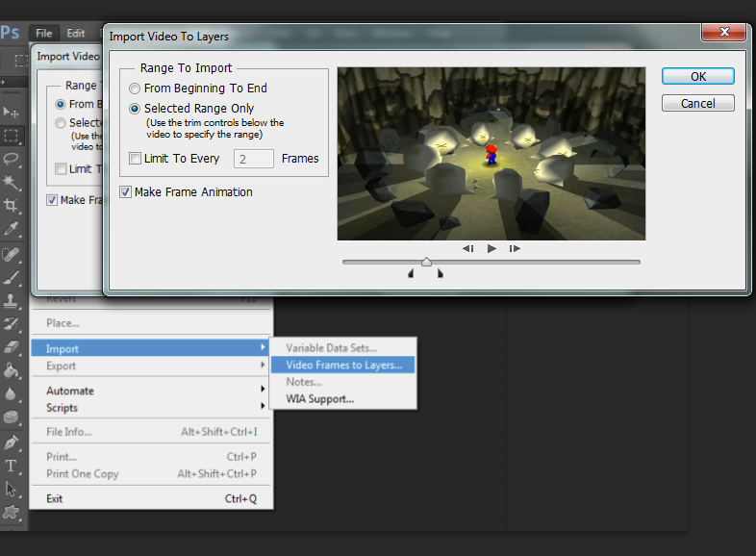
Task: Expand the Automate submenu arrow
Action: click(263, 389)
